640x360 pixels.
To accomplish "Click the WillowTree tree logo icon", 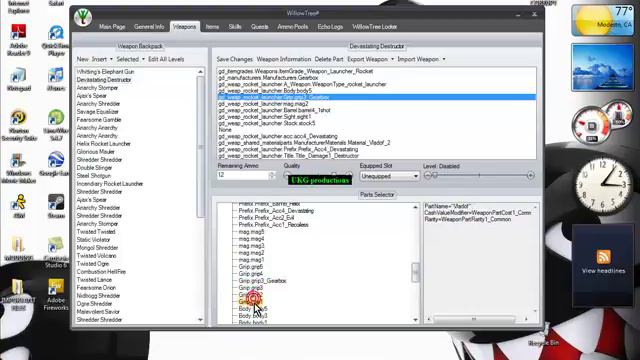I will tap(83, 18).
